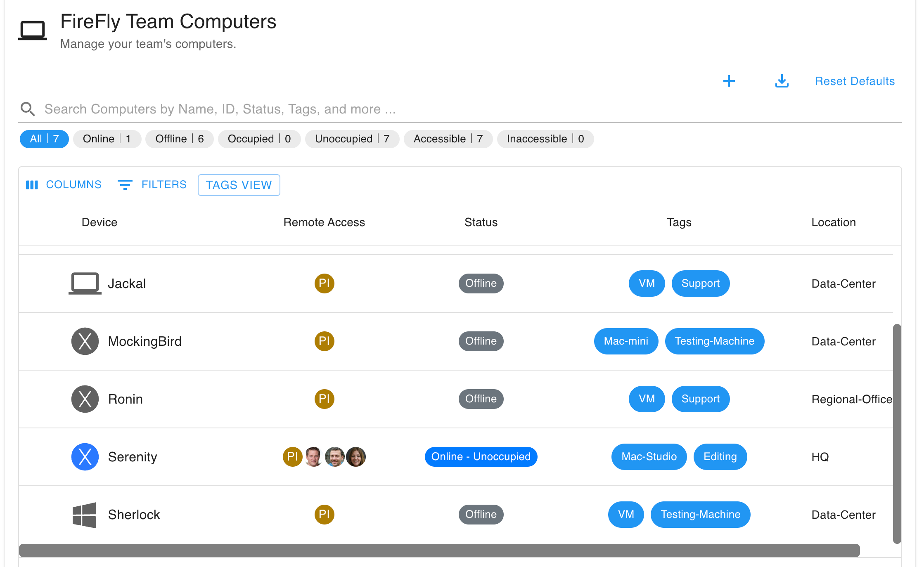Click the laptop icon next to page title
The height and width of the screenshot is (567, 924).
pyautogui.click(x=33, y=30)
